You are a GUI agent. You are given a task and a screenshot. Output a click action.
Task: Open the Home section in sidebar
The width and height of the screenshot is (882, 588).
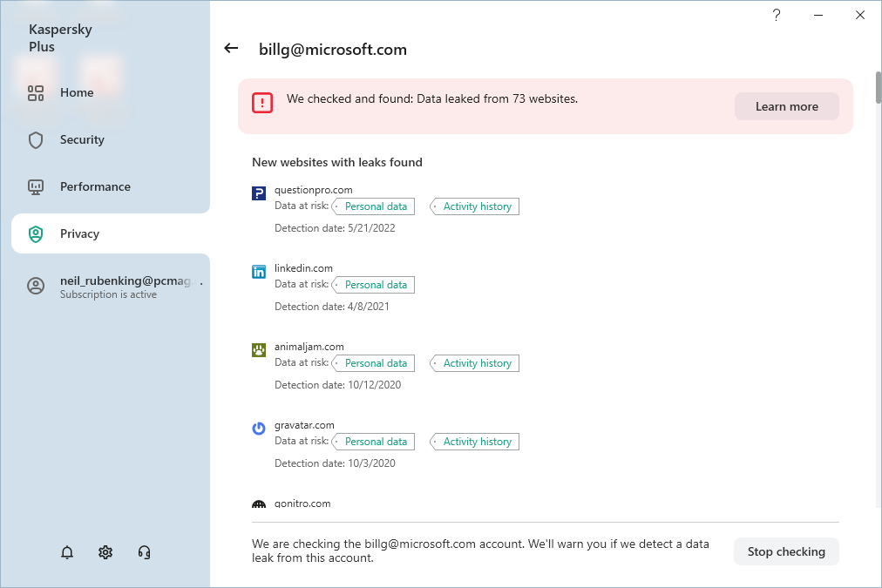77,92
